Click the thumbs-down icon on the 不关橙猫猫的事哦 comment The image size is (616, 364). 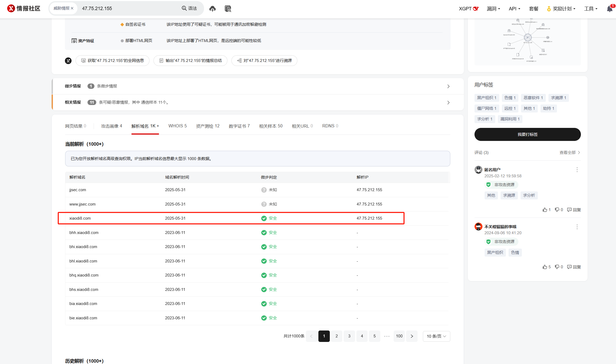(x=557, y=267)
